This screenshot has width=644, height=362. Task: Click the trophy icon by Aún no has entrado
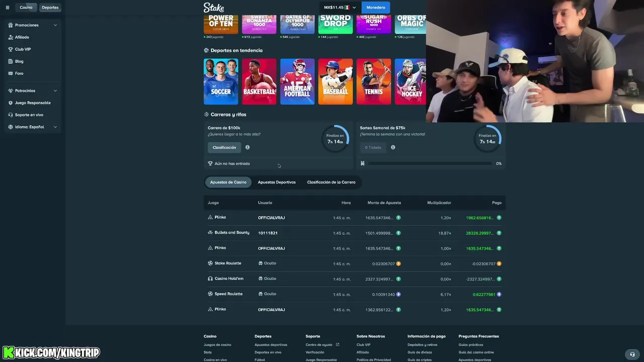click(210, 163)
